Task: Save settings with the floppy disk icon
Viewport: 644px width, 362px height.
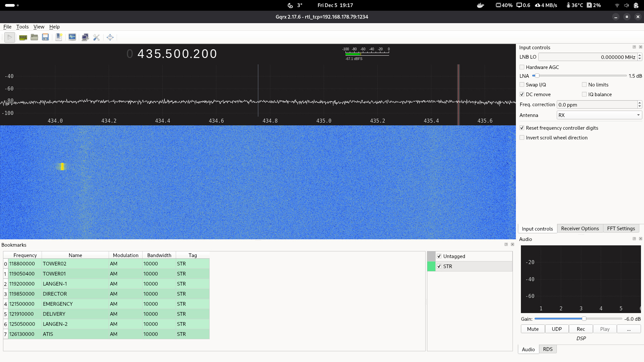Action: point(45,37)
